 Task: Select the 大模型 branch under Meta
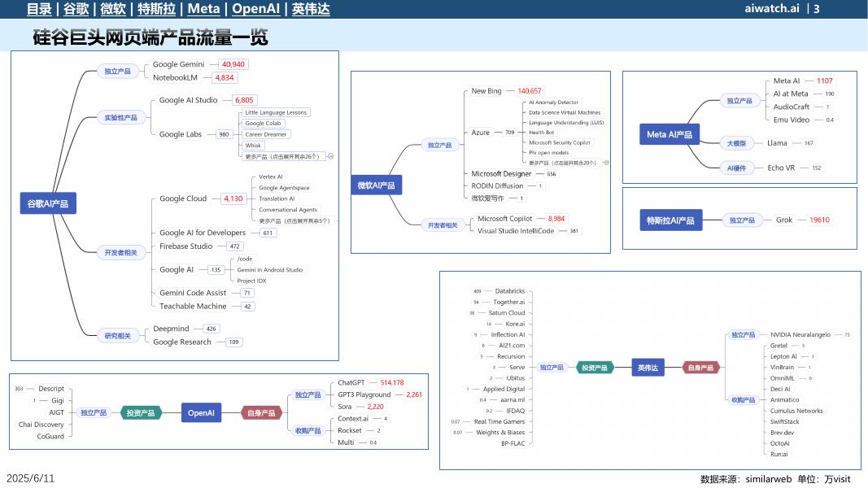click(x=736, y=143)
